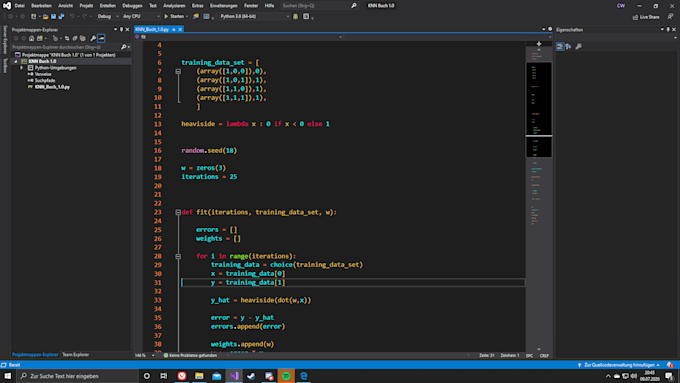The height and width of the screenshot is (383, 680).
Task: Expand the Python-Umgebungen tree node
Action: pos(22,68)
